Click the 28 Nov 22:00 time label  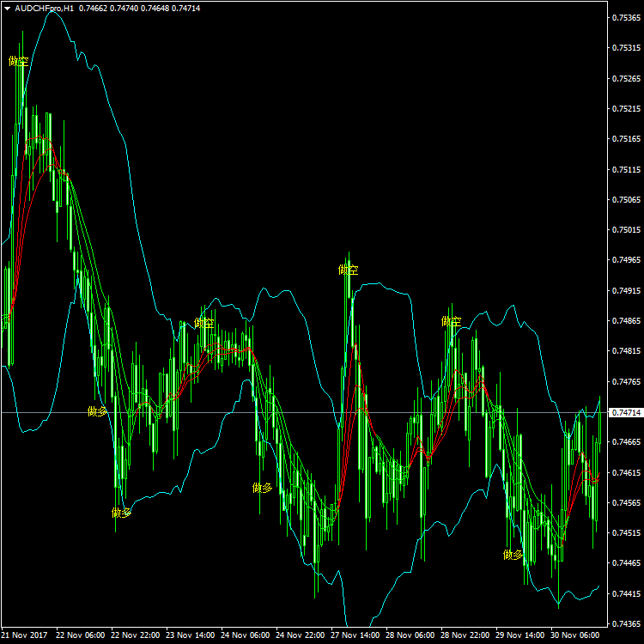(x=465, y=635)
